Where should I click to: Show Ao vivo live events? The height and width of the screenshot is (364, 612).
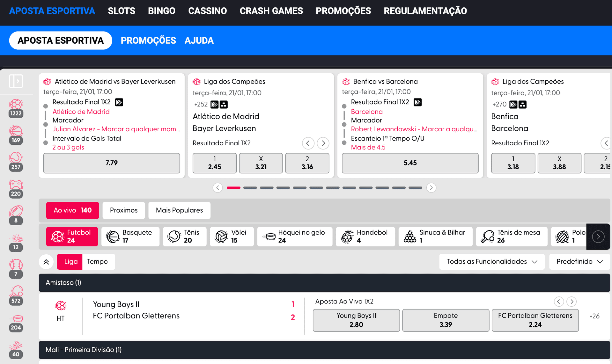click(x=73, y=210)
